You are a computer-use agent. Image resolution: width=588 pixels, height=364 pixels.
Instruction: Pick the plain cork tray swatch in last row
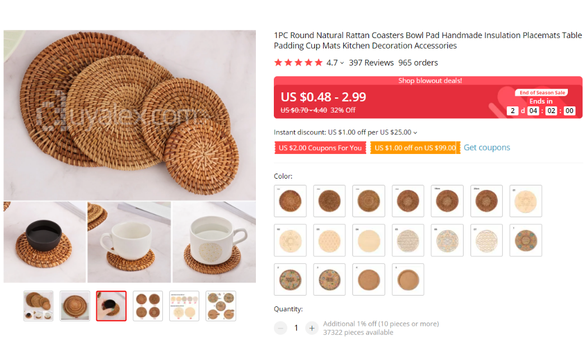click(x=408, y=279)
